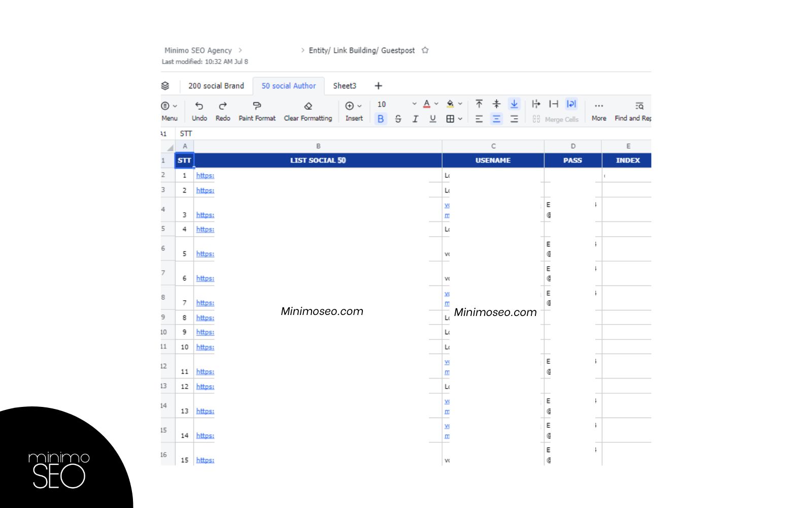The height and width of the screenshot is (508, 812).
Task: Add a new sheet with plus icon
Action: pyautogui.click(x=378, y=86)
